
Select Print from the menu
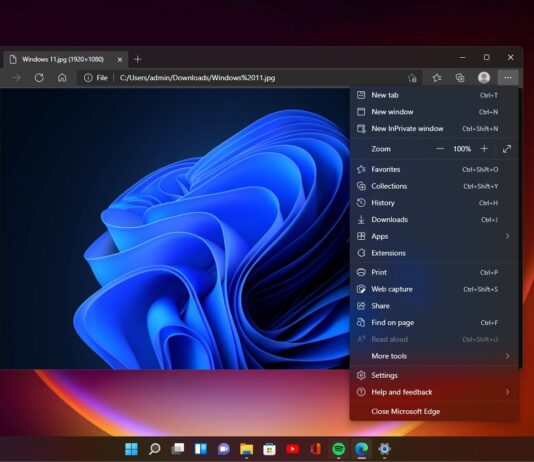coord(434,272)
